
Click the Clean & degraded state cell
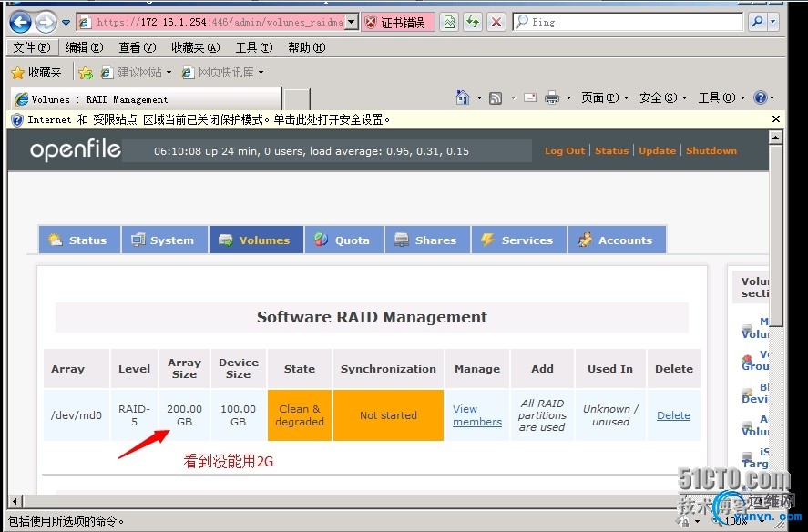coord(300,415)
